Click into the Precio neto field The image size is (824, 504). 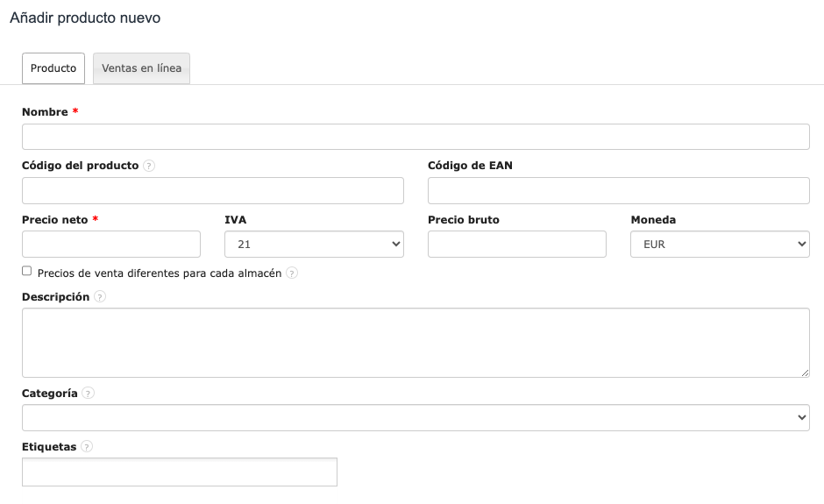[x=111, y=245]
